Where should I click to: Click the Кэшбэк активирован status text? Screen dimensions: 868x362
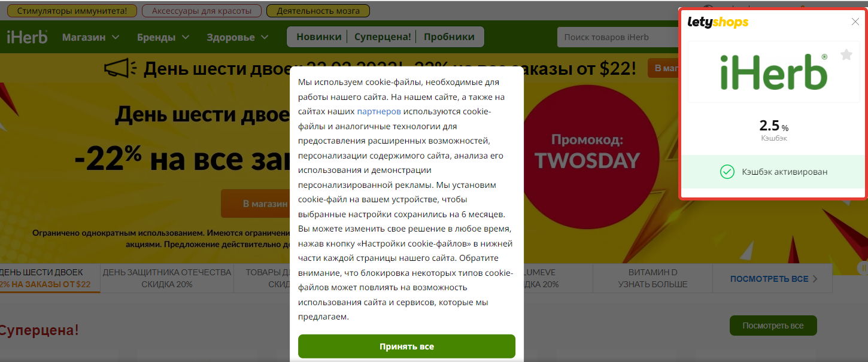[x=784, y=172]
